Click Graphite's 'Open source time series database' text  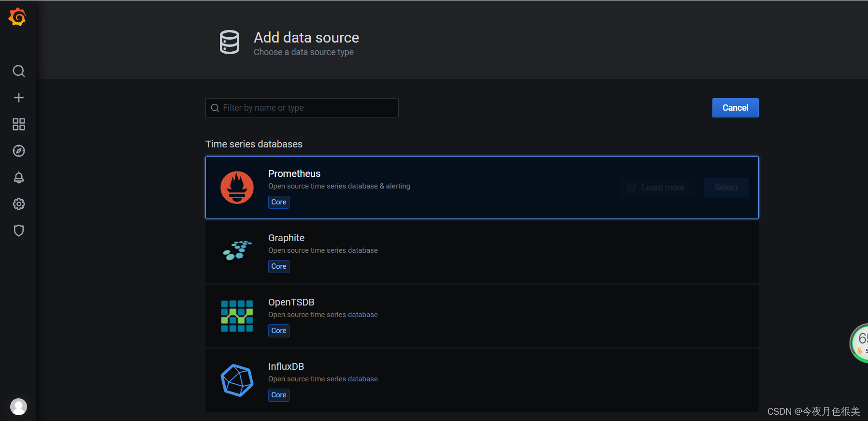(323, 250)
